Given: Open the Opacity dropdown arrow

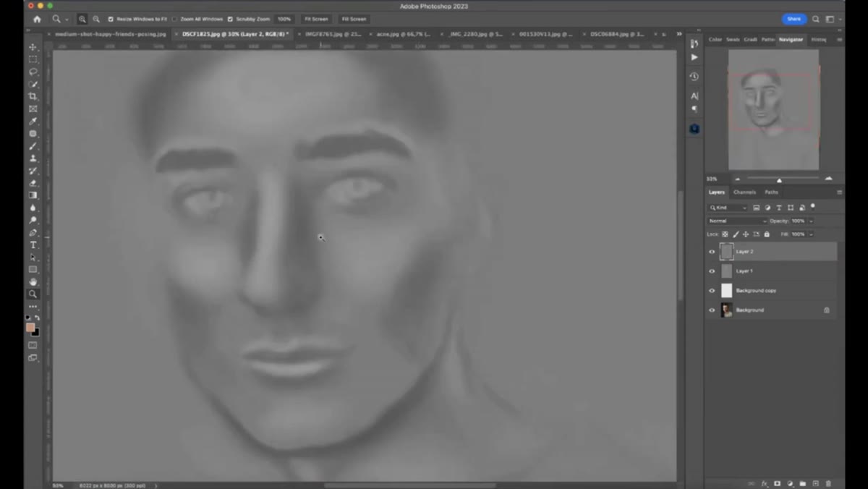Looking at the screenshot, I should tap(811, 221).
